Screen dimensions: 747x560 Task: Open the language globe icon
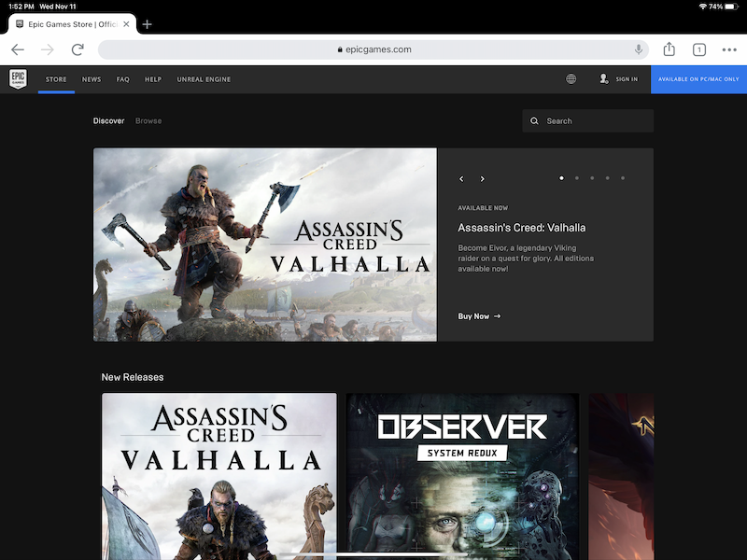pyautogui.click(x=571, y=79)
